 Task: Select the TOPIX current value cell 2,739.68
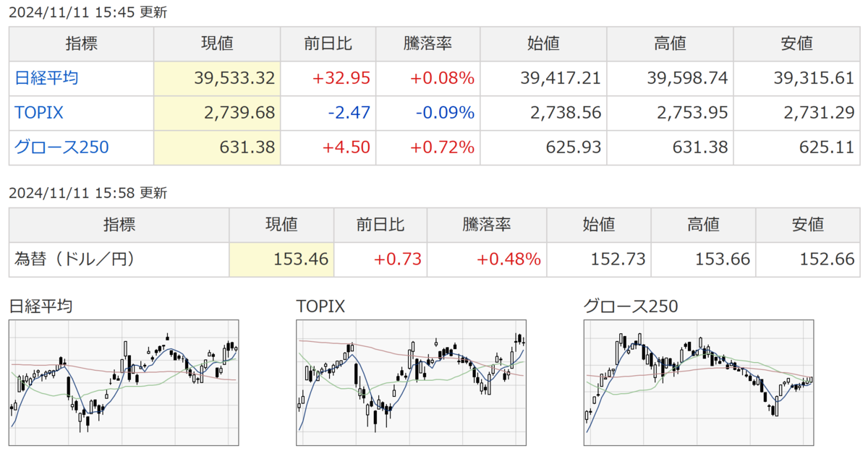(x=217, y=113)
